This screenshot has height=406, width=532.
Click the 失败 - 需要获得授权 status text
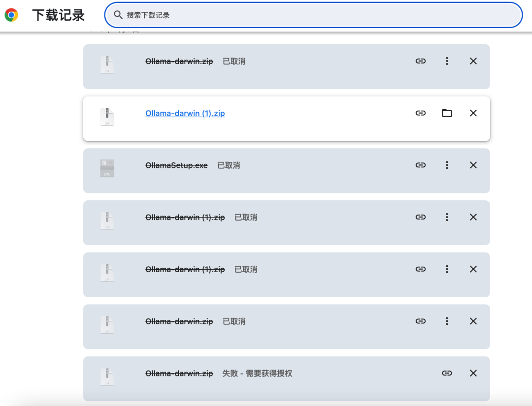(x=257, y=374)
